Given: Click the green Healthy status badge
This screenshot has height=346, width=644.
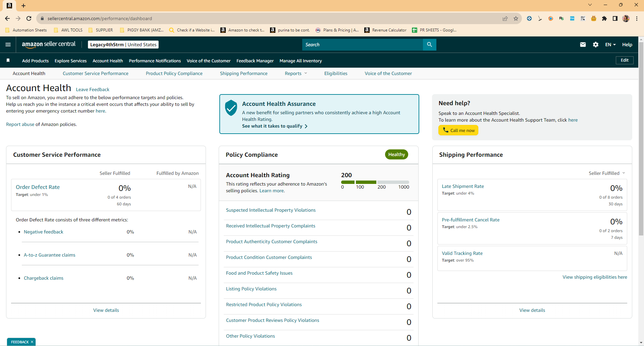Looking at the screenshot, I should point(396,154).
